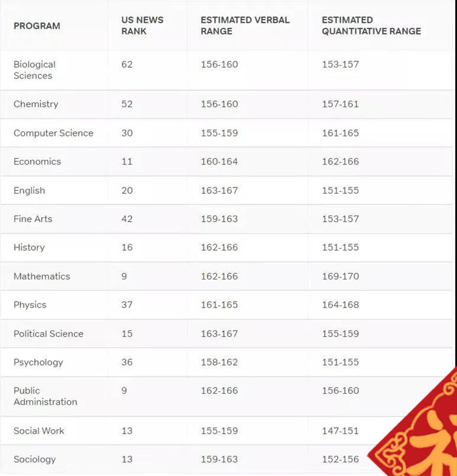The width and height of the screenshot is (457, 476).
Task: Select Mathematics quantitative range 169-170
Action: pyautogui.click(x=340, y=276)
